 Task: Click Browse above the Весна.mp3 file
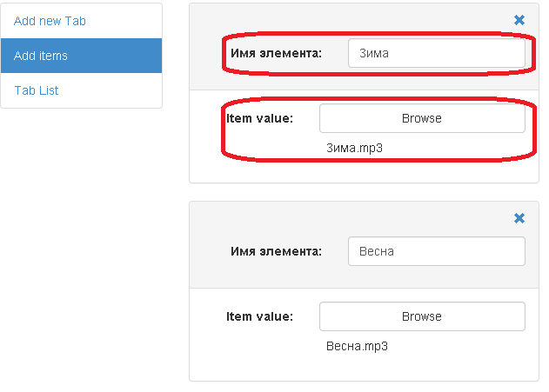coord(422,316)
